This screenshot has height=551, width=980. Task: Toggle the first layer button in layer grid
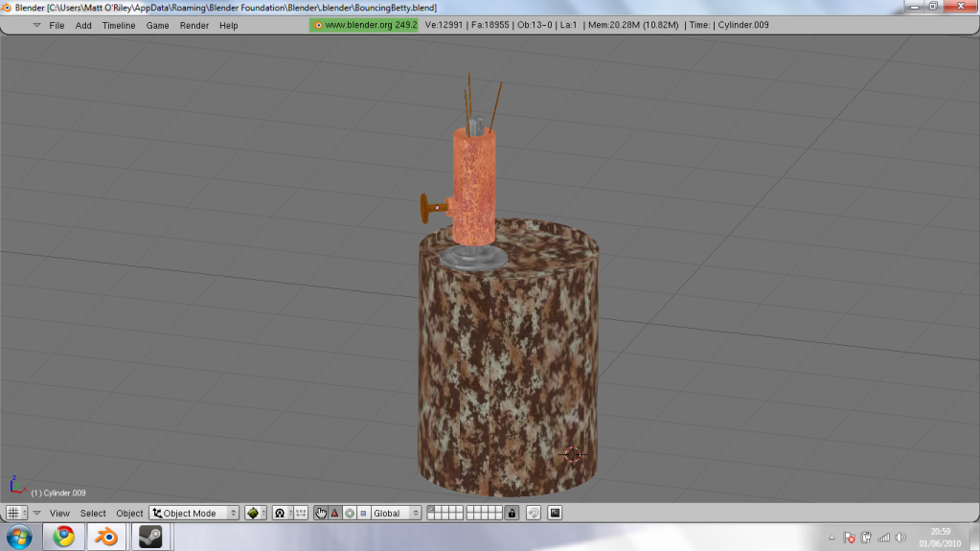click(x=431, y=509)
